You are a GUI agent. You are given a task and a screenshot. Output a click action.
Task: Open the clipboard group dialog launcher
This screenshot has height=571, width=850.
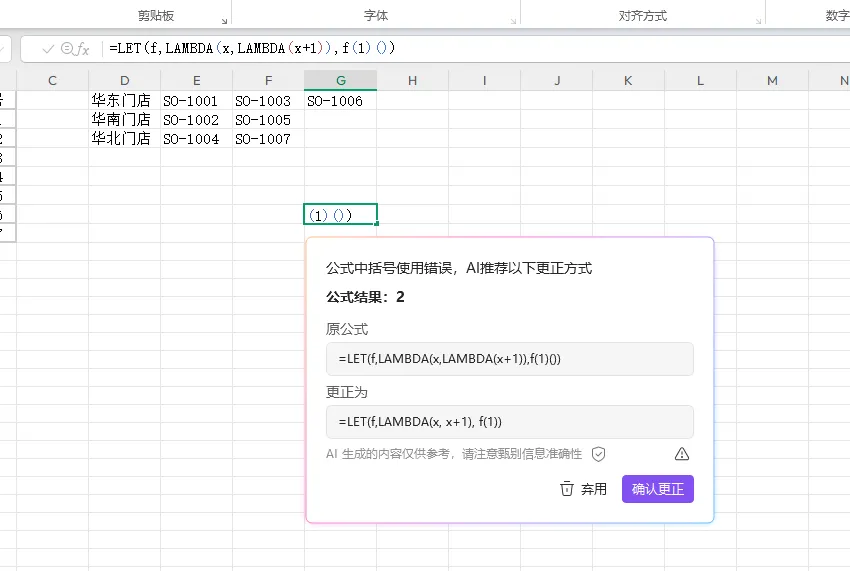[x=224, y=21]
